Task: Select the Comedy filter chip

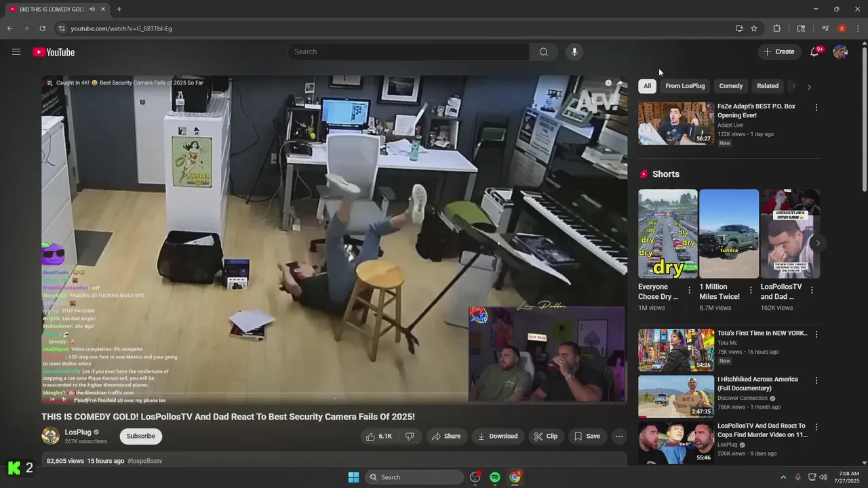Action: point(731,86)
